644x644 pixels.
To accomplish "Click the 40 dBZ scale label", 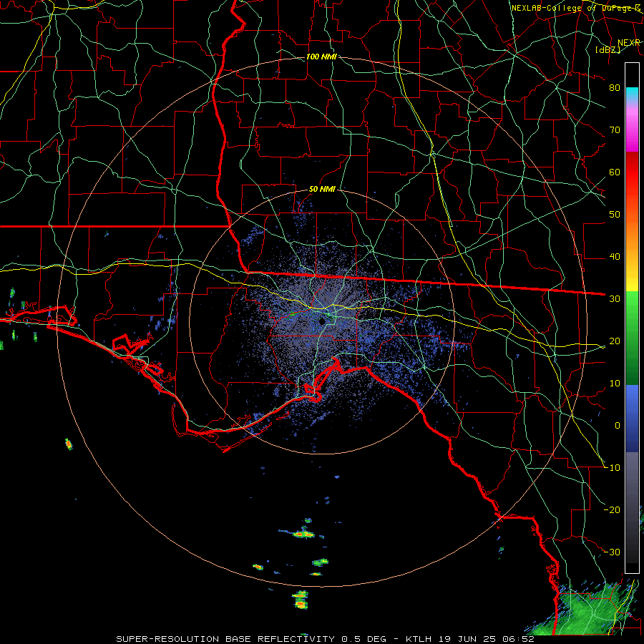I will (x=615, y=257).
